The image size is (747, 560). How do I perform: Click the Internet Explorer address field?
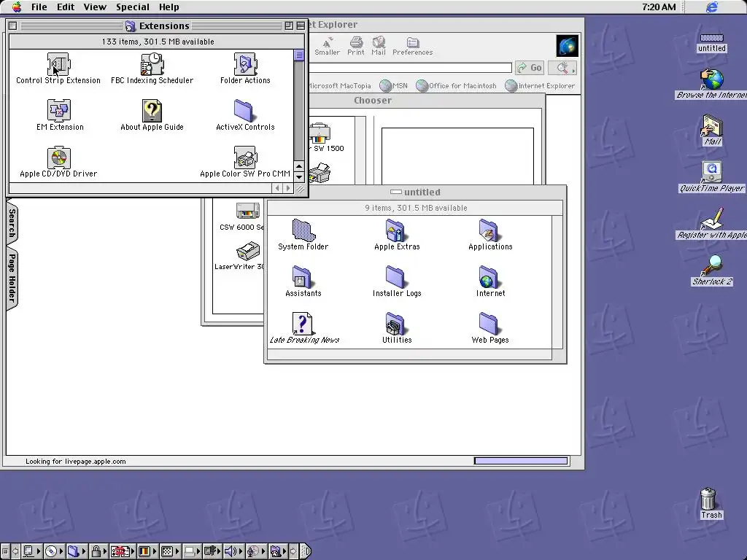click(411, 68)
